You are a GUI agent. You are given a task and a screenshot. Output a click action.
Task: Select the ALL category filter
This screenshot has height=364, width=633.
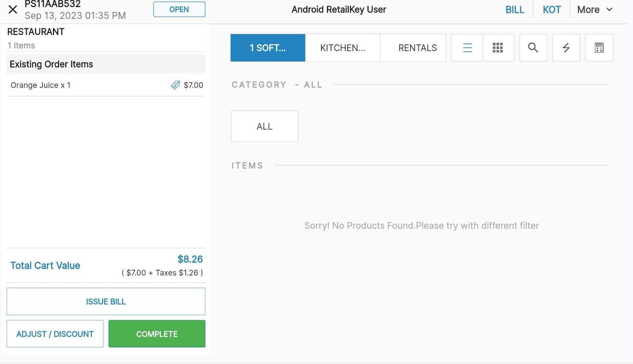(264, 126)
